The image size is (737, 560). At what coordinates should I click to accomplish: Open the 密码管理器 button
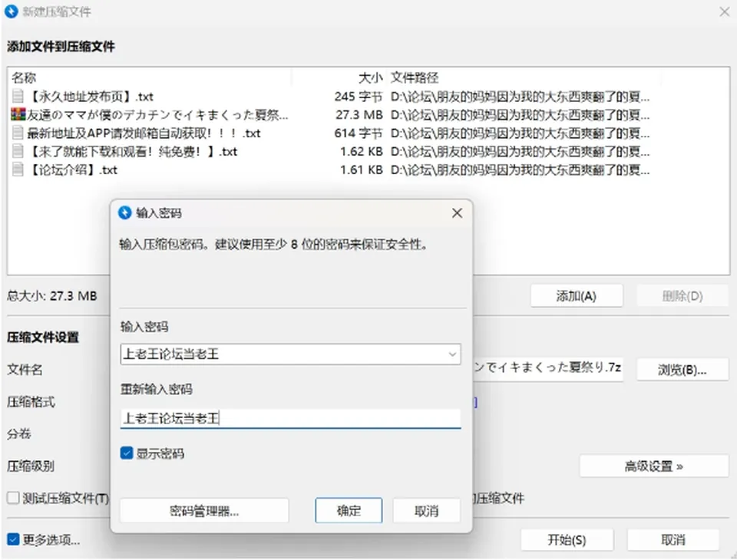[204, 510]
